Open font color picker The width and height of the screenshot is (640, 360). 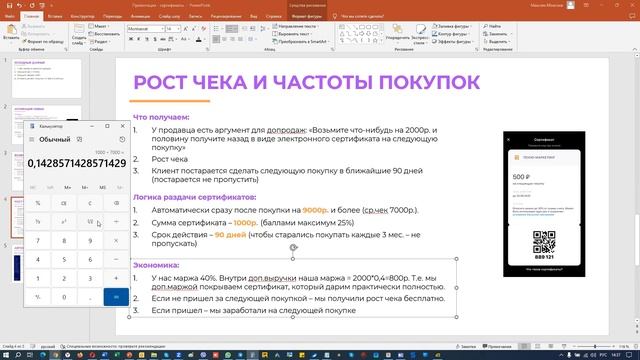point(199,39)
